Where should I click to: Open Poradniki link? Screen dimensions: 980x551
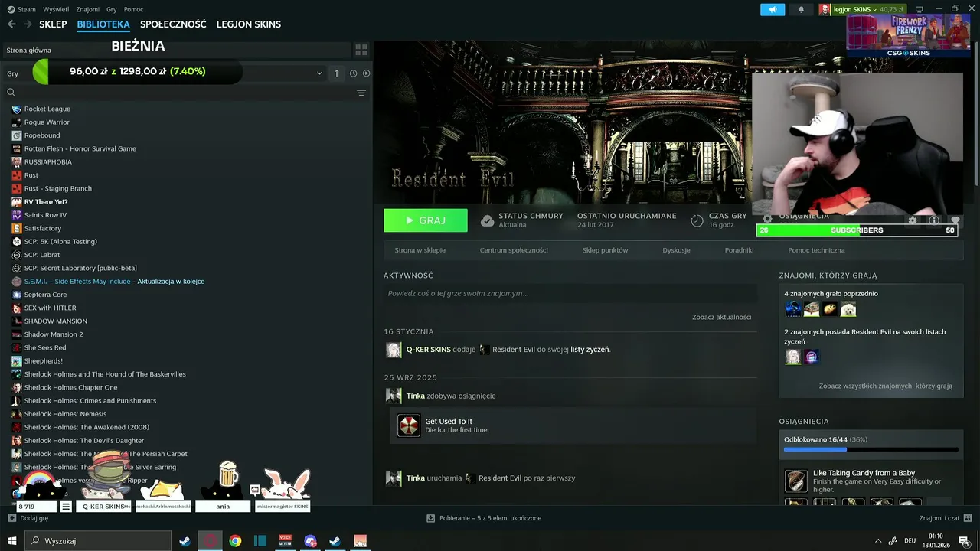click(x=739, y=250)
